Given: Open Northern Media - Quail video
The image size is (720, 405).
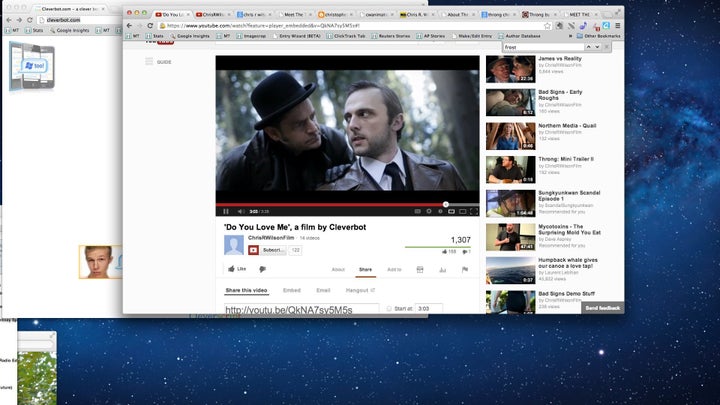Looking at the screenshot, I should click(567, 126).
